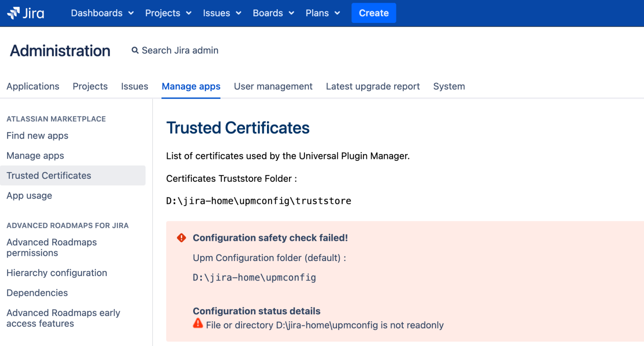Open Manage apps sidebar link
The width and height of the screenshot is (644, 346).
(35, 155)
